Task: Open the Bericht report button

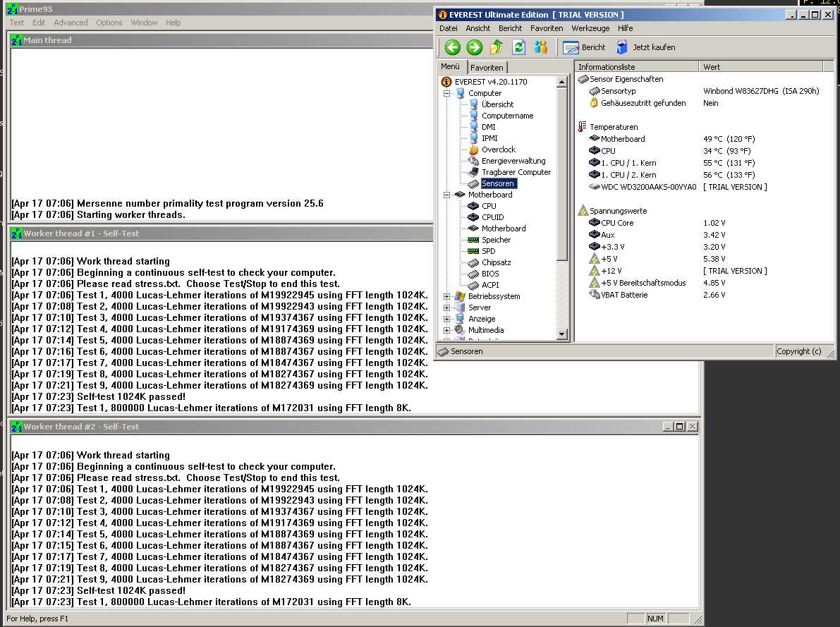Action: pos(584,47)
